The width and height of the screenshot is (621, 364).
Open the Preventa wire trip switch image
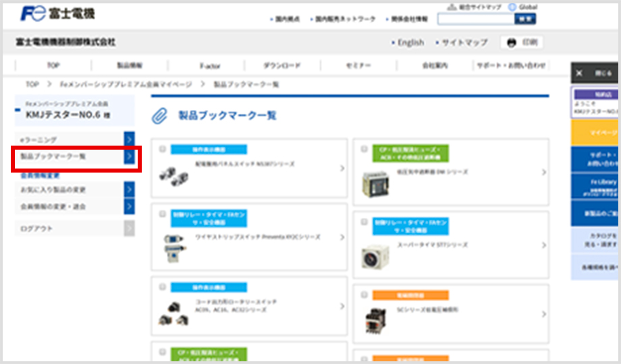(x=174, y=248)
